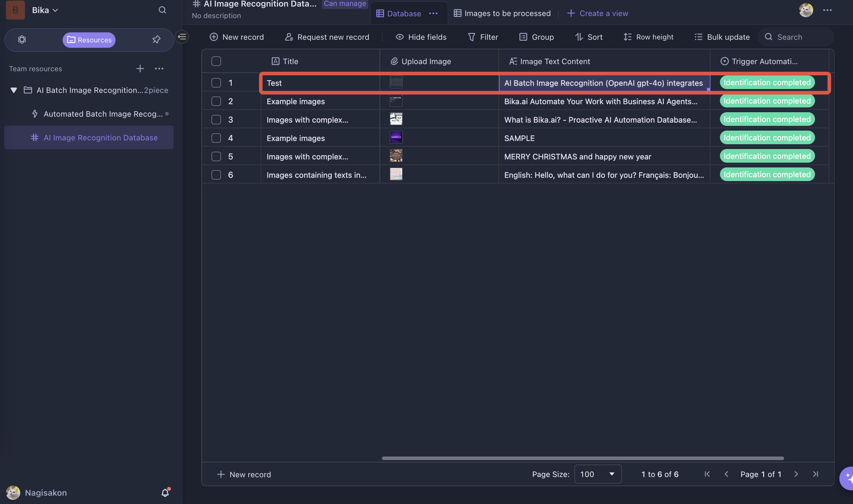Select the Test title cell
The image size is (853, 504).
click(320, 83)
